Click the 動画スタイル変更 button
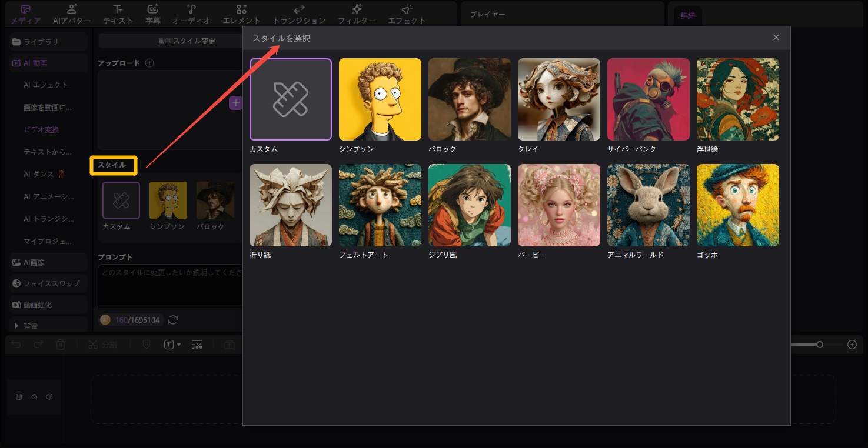The width and height of the screenshot is (868, 448). (x=187, y=41)
